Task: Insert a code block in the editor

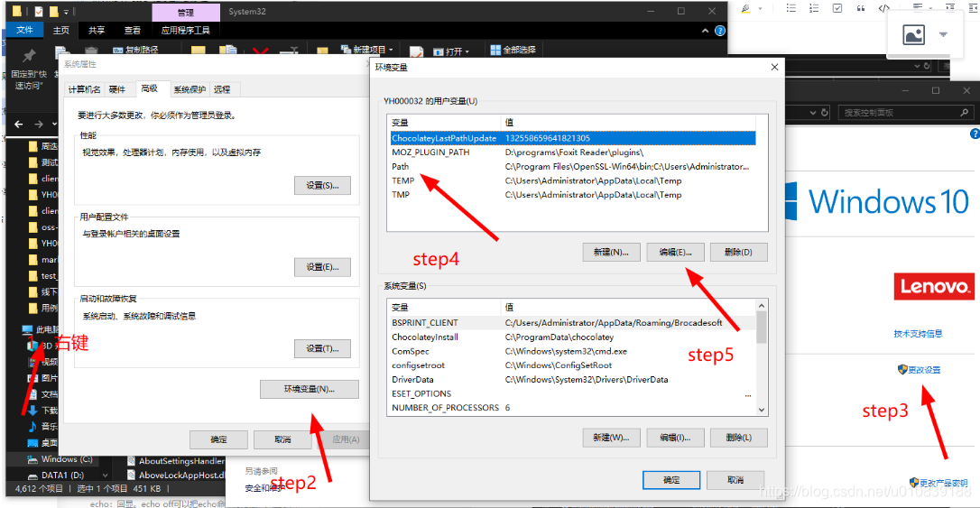Action: click(x=883, y=8)
